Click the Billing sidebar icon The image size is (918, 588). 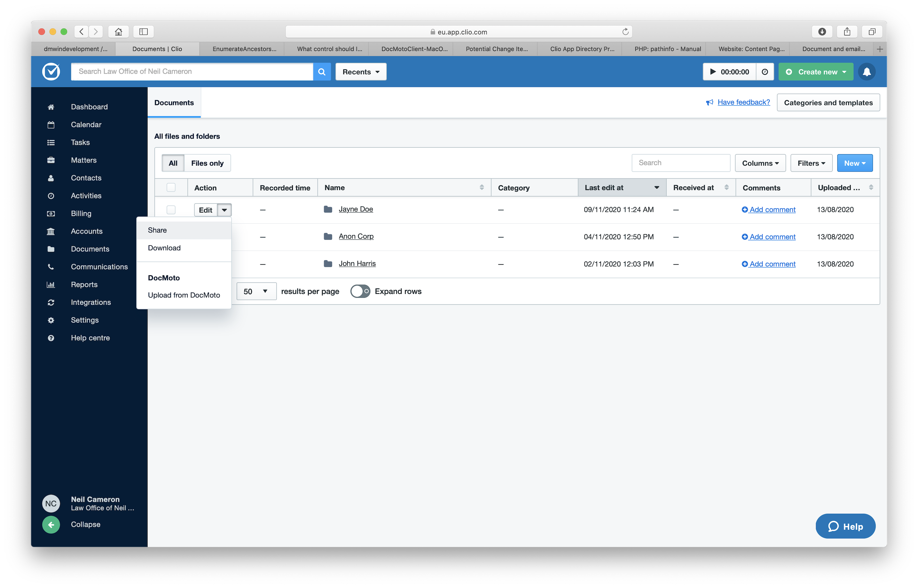tap(52, 213)
